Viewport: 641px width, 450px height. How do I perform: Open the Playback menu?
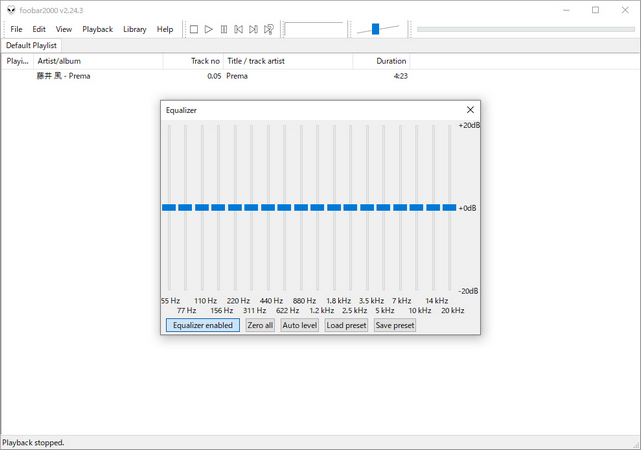pyautogui.click(x=97, y=29)
